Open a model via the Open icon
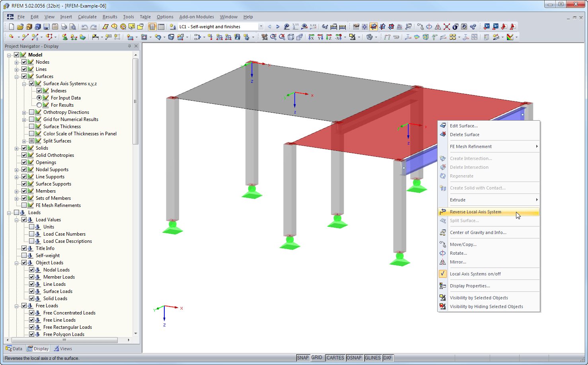The image size is (588, 365). [20, 26]
